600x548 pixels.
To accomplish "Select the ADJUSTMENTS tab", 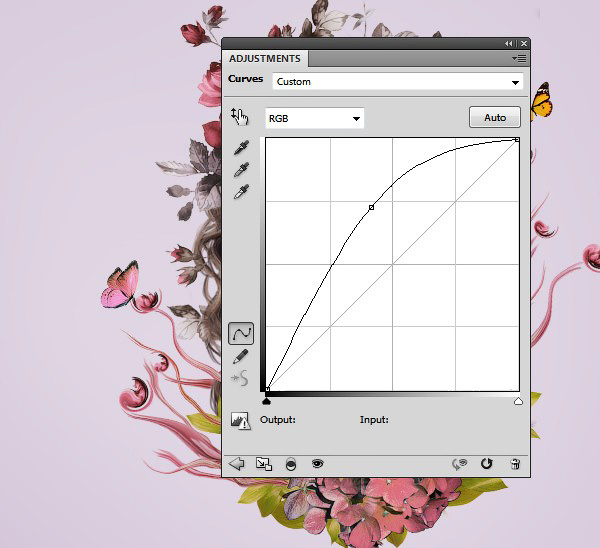I will pyautogui.click(x=265, y=59).
